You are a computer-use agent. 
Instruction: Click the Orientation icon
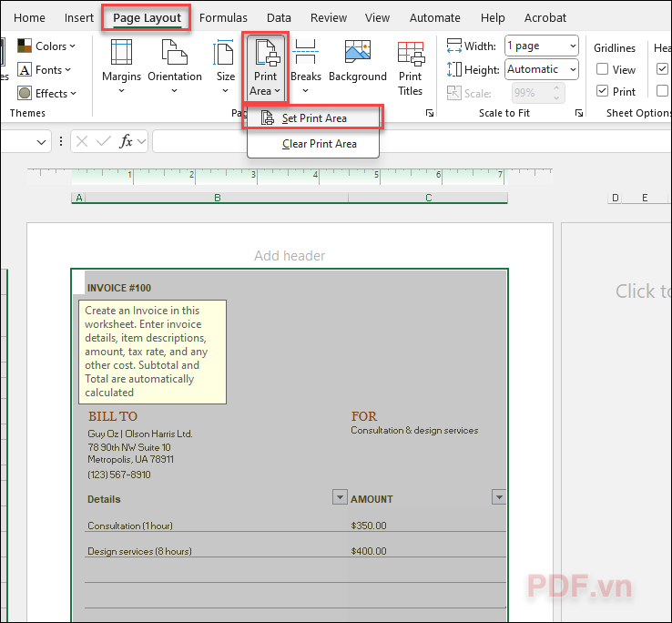[x=175, y=51]
